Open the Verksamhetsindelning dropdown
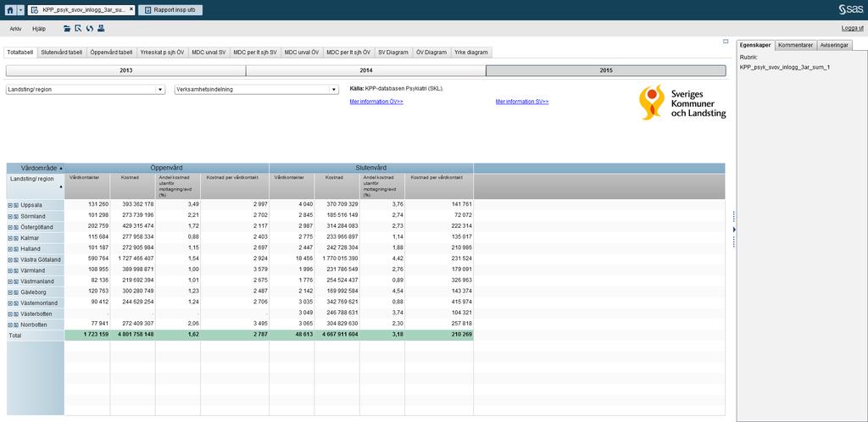This screenshot has height=422, width=868. click(256, 89)
